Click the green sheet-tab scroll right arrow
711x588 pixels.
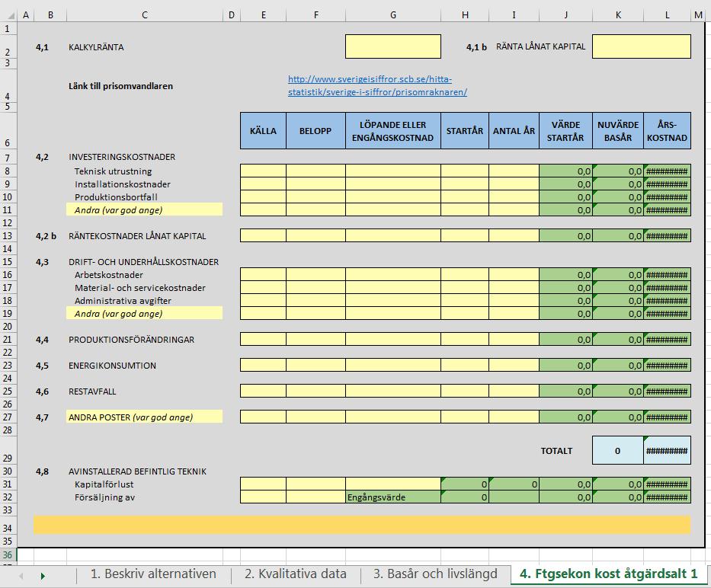(x=43, y=577)
